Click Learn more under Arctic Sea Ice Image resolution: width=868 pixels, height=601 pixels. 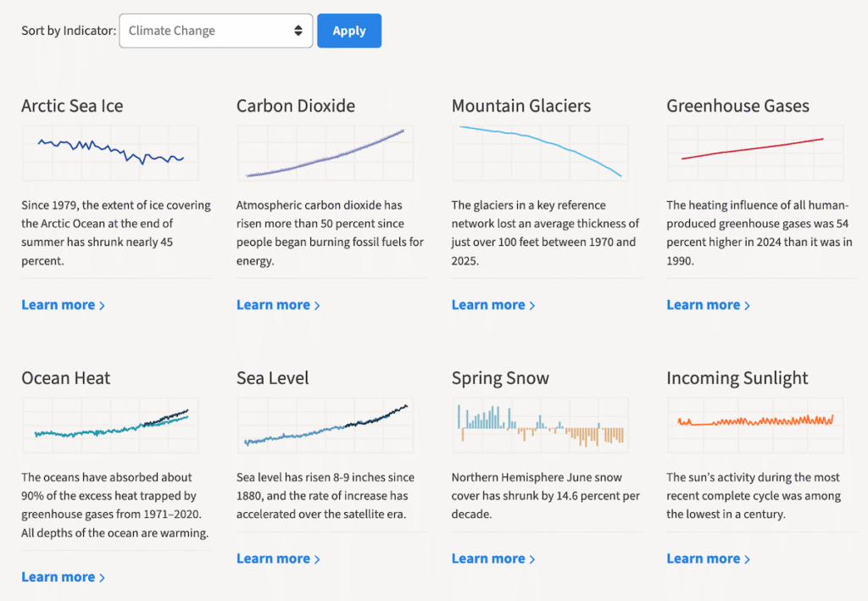63,305
